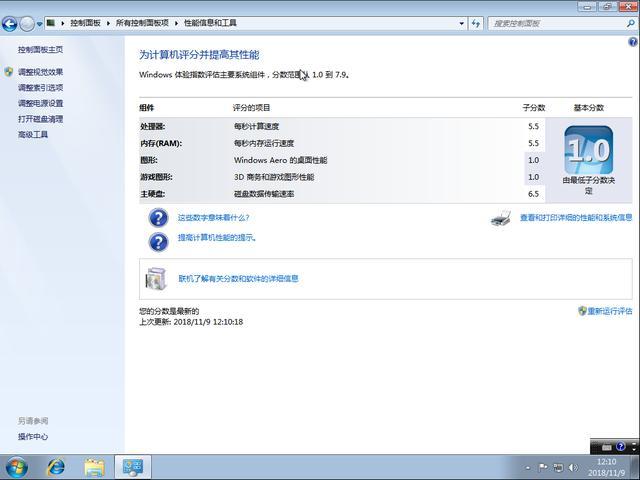Select 所有控制面板项 in the breadcrumb
640x480 pixels.
point(141,22)
